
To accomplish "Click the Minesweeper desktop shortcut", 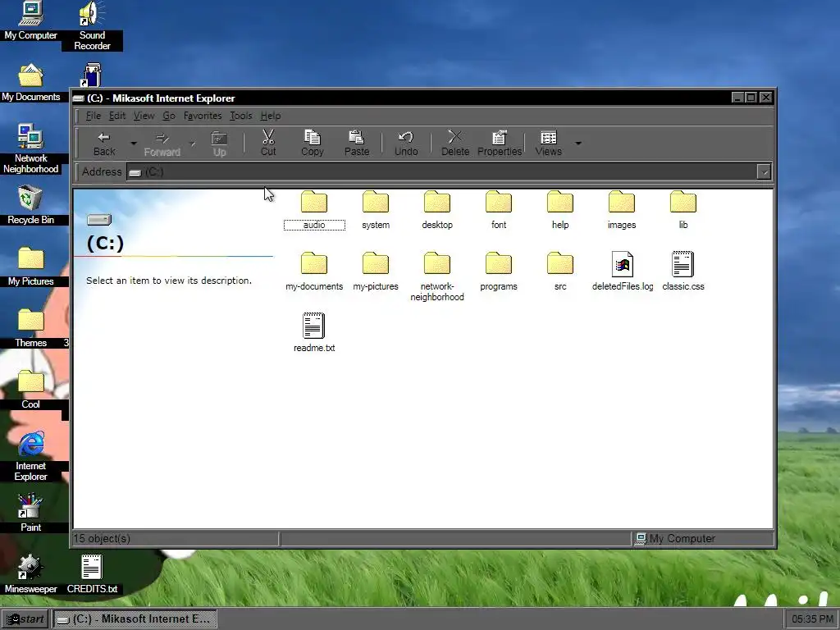I will tap(30, 574).
